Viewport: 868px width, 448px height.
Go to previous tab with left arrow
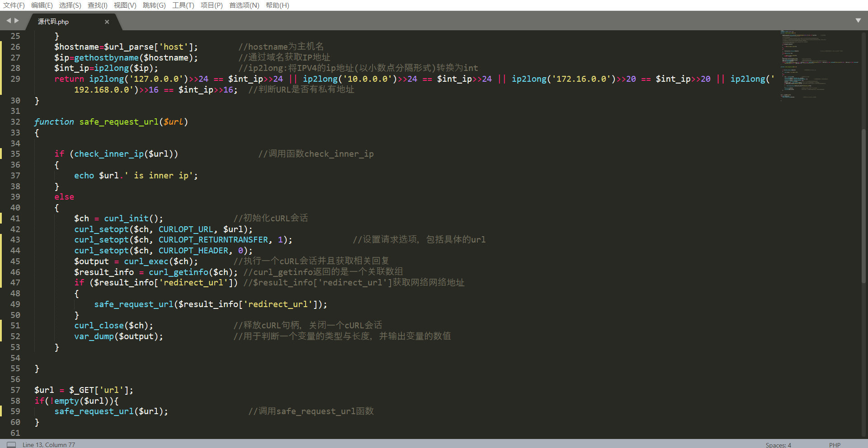coord(8,20)
